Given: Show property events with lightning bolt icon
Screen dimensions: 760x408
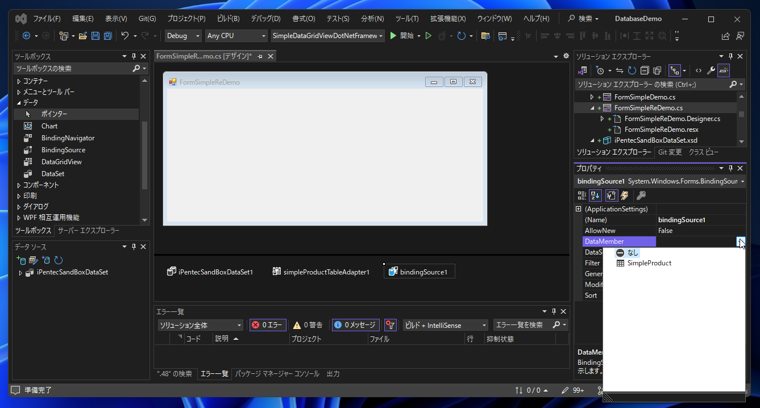Looking at the screenshot, I should point(625,195).
